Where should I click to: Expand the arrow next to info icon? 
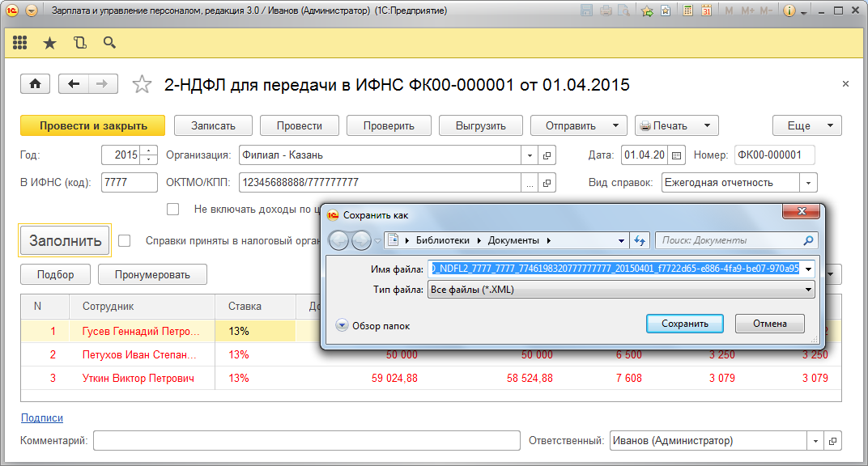point(804,12)
